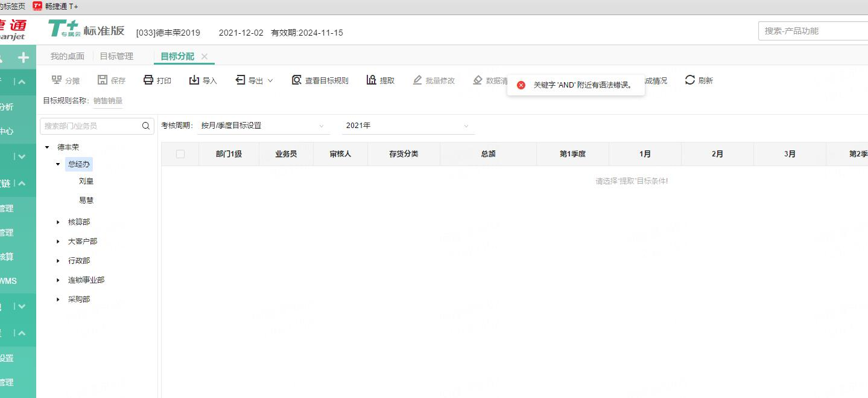Expand the 行政部 tree node arrow
Screen dimensions: 868x398
[x=58, y=261]
